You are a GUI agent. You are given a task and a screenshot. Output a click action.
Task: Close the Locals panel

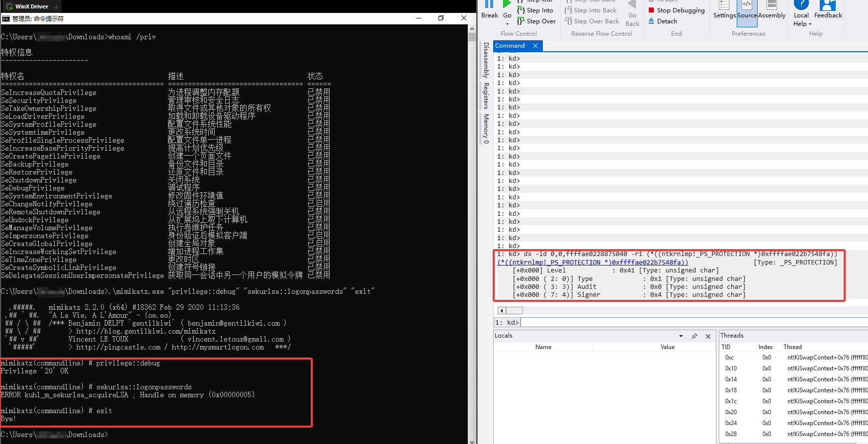coord(708,336)
